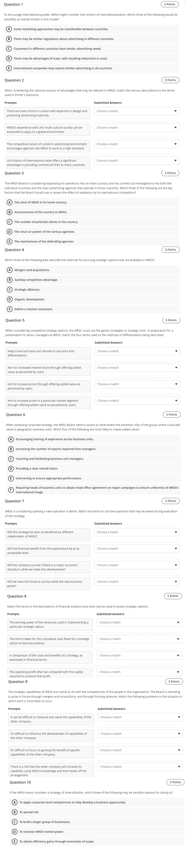
Task: Open dropdown for low cost base prompt
Action: 137,351
